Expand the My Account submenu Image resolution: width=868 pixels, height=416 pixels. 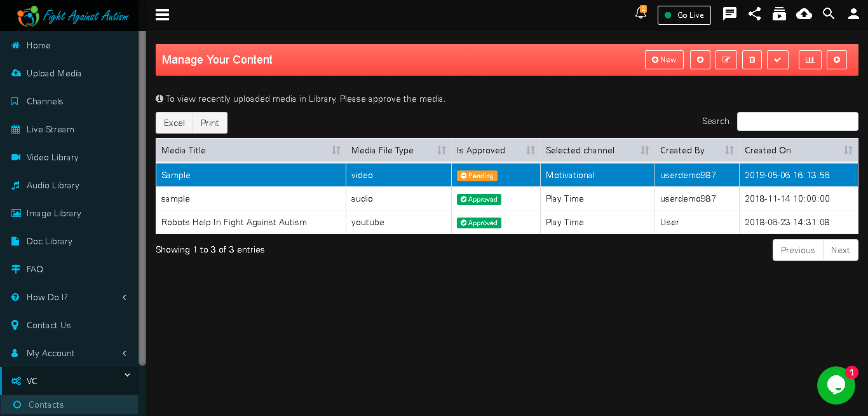tap(69, 353)
